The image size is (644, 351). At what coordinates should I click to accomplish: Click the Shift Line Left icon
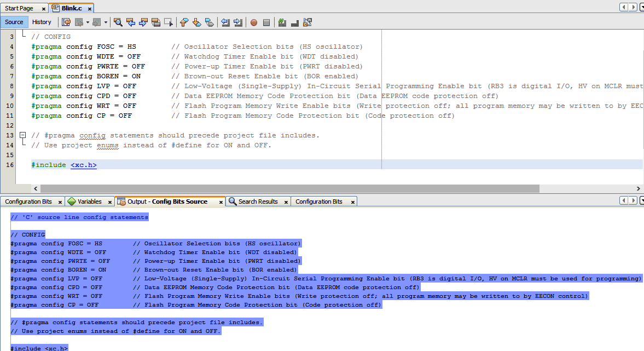(x=226, y=22)
